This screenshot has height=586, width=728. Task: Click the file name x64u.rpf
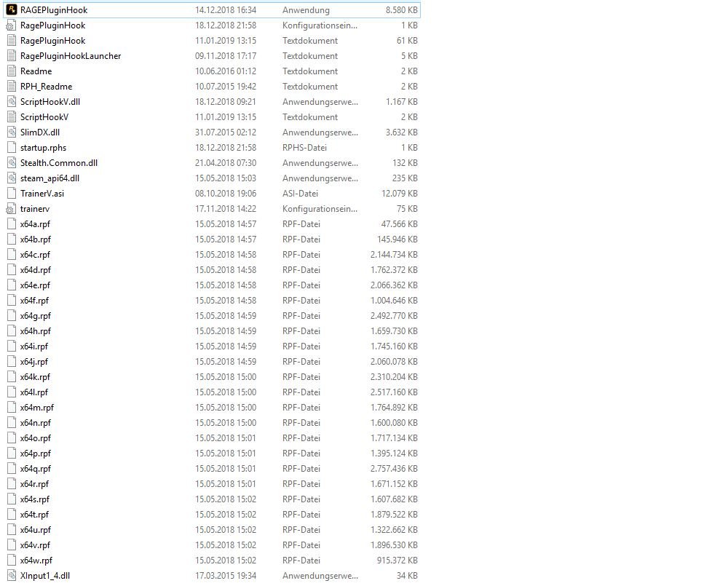coord(35,530)
